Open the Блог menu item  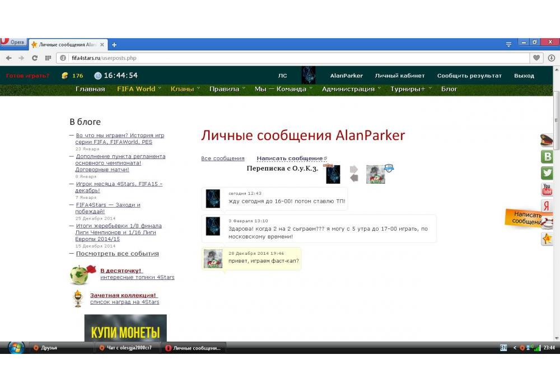[x=449, y=89]
